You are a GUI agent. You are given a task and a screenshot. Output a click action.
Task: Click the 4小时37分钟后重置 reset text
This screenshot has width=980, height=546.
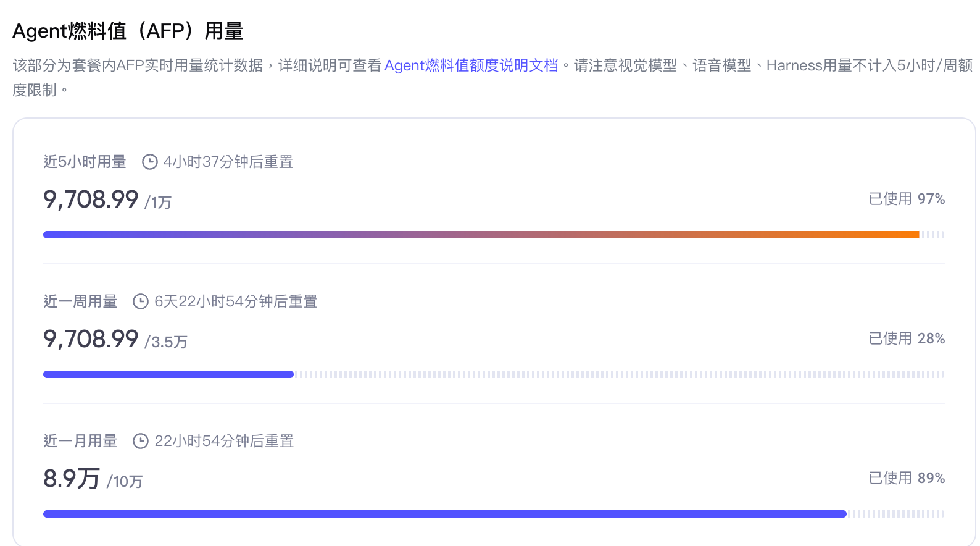(x=228, y=162)
